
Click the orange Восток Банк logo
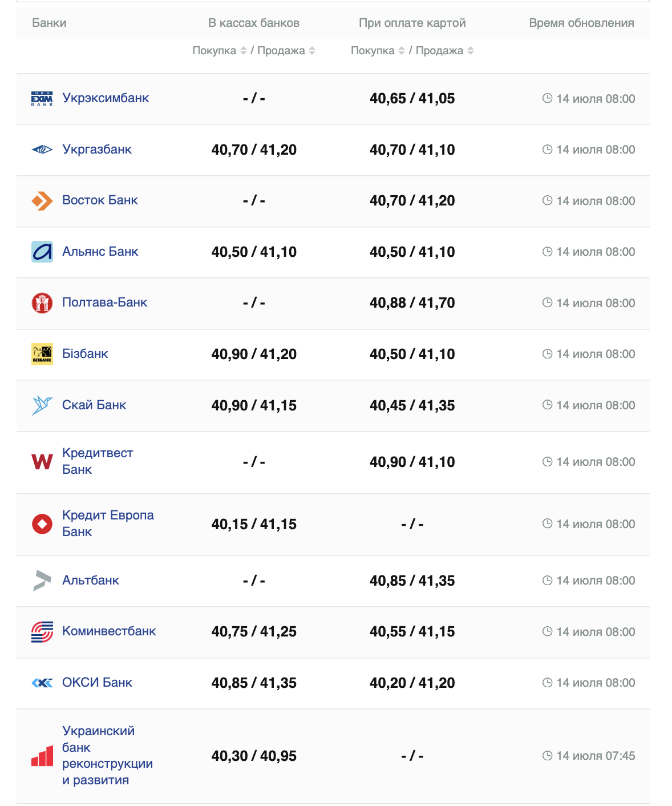42,201
